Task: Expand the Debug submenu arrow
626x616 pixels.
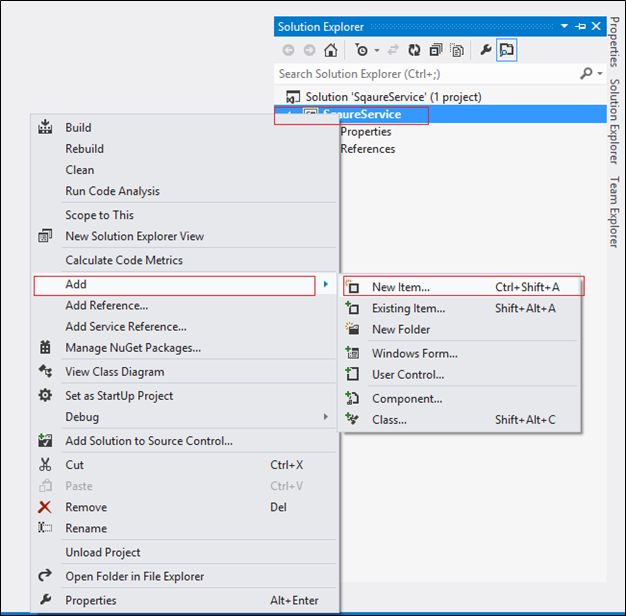Action: [x=326, y=417]
